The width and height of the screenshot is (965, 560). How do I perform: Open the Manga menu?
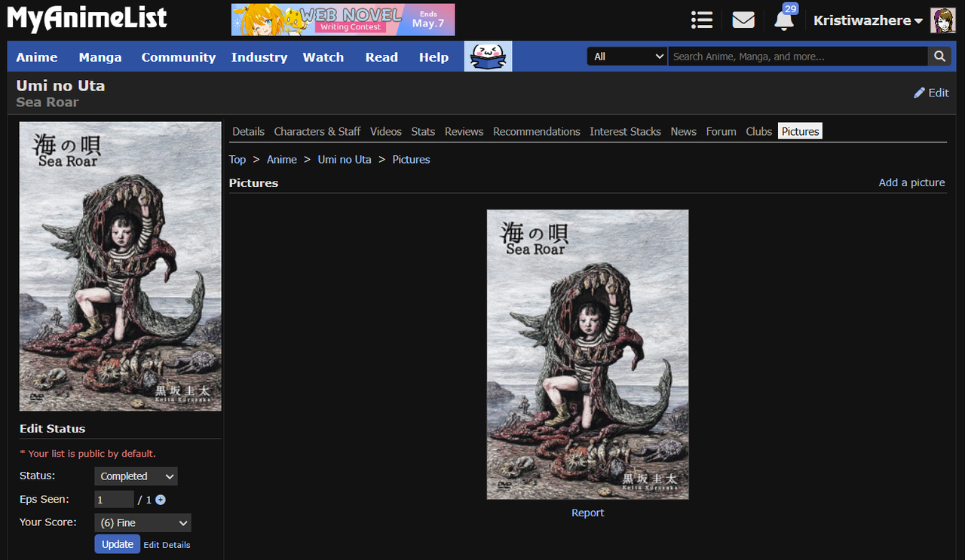click(x=100, y=57)
